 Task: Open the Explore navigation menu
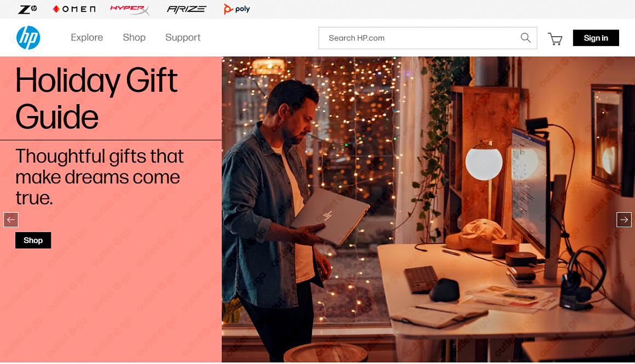[x=86, y=37]
